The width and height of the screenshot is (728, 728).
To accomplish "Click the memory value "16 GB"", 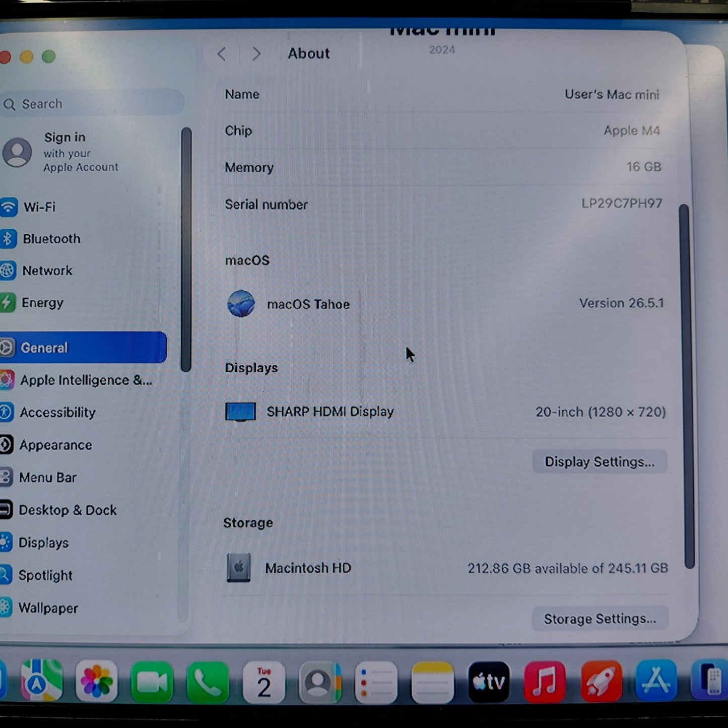I will (643, 167).
